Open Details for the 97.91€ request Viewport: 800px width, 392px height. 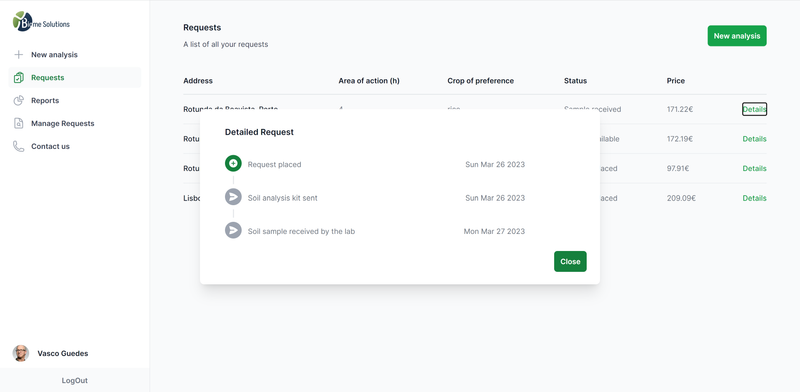click(x=754, y=168)
